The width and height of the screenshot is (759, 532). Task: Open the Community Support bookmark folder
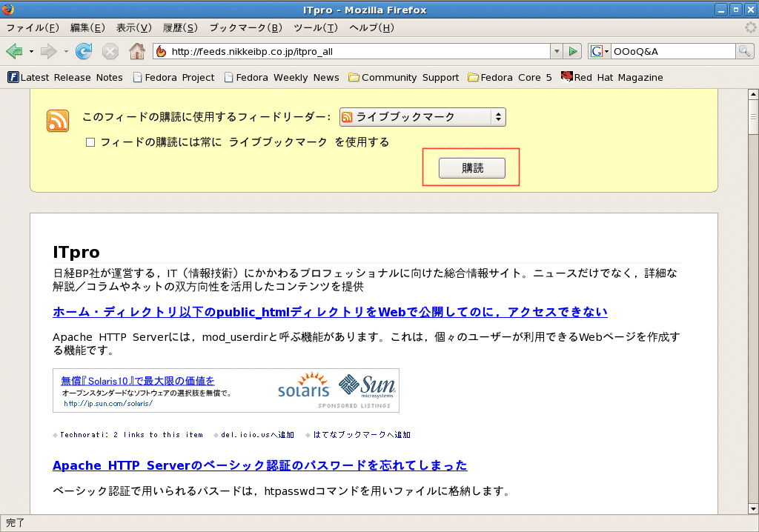pyautogui.click(x=403, y=77)
